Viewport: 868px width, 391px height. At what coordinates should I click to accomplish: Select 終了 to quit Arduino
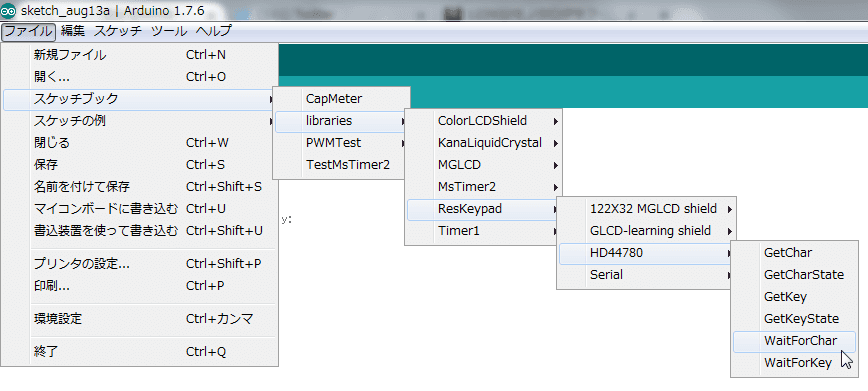(x=140, y=352)
